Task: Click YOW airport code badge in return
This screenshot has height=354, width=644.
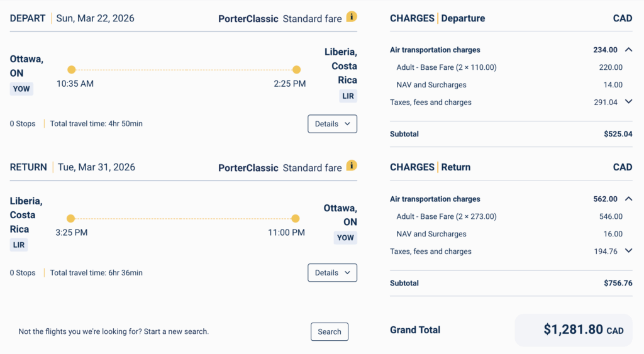Action: tap(345, 238)
